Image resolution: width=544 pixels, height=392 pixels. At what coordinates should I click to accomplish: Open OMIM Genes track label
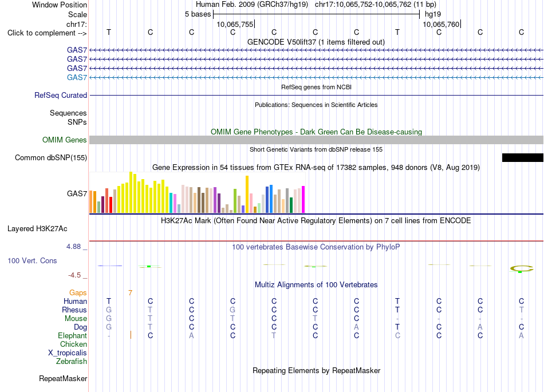(65, 140)
